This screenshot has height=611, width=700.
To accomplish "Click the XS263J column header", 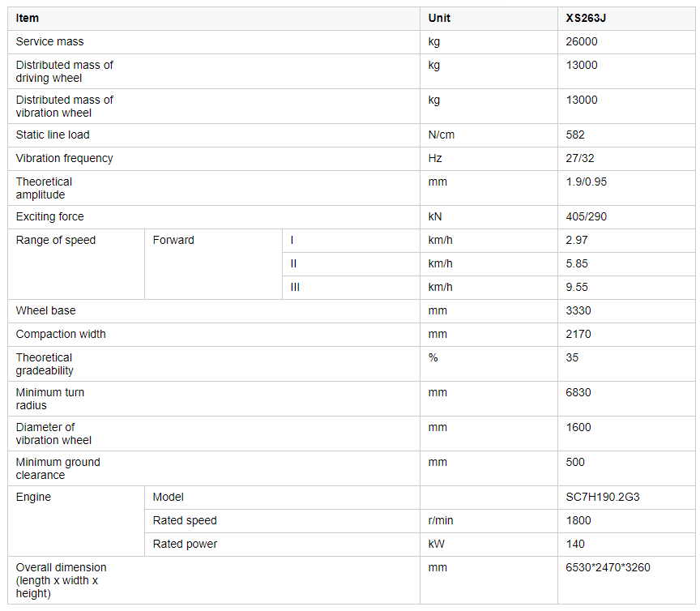I will (x=585, y=19).
